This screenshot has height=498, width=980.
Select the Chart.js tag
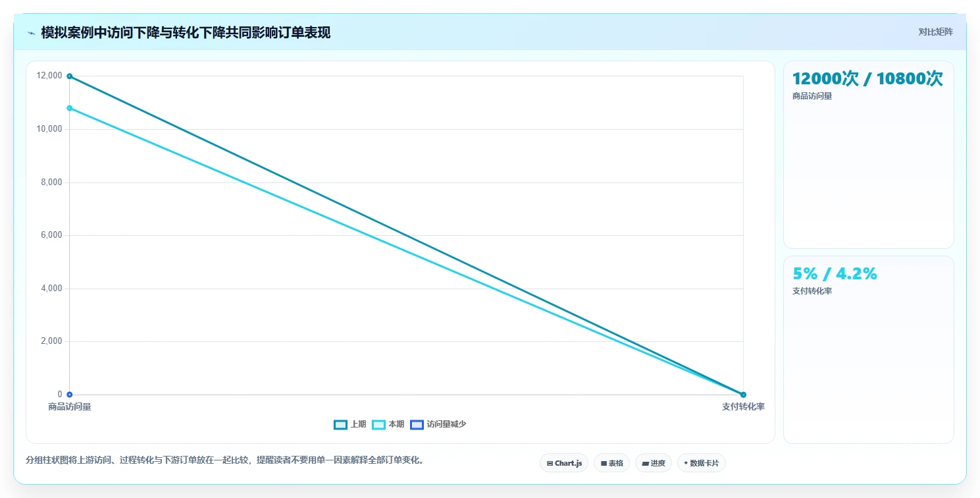(564, 463)
